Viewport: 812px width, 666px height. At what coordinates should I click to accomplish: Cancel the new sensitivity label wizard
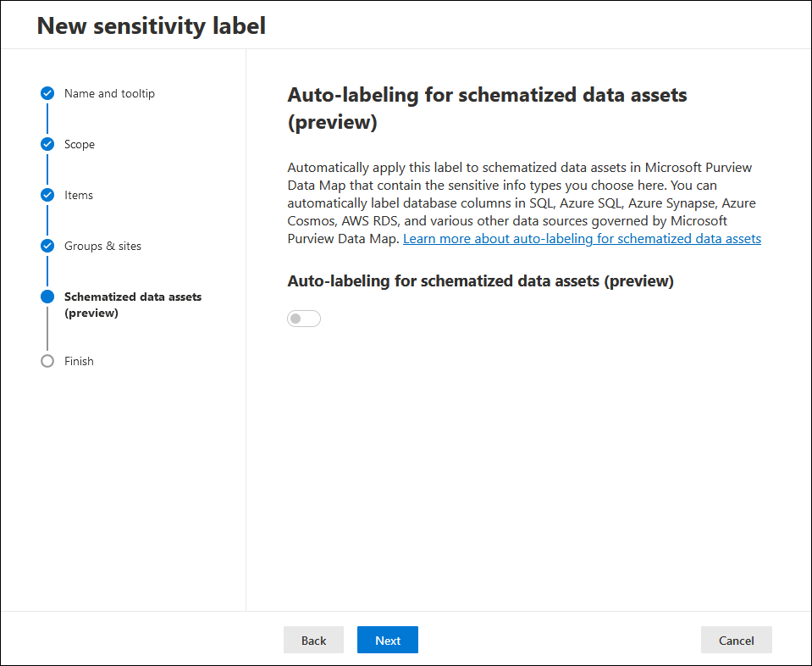coord(736,640)
